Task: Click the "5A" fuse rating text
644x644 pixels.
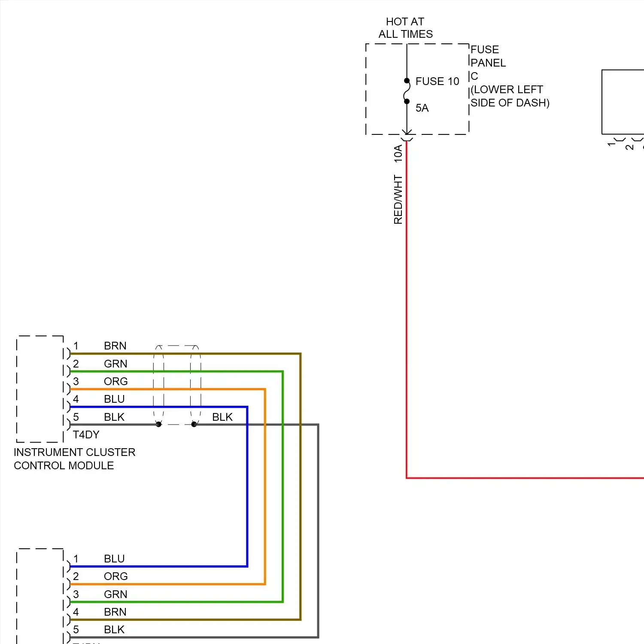Action: click(422, 108)
